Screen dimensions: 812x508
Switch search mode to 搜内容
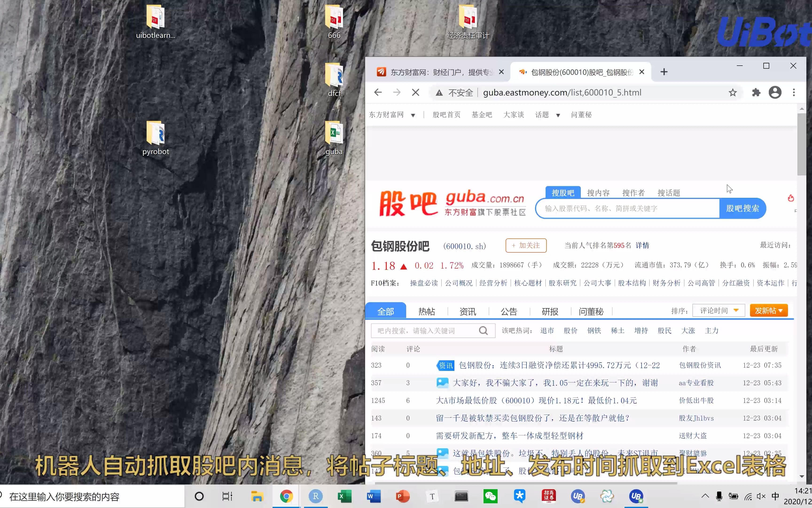[x=598, y=193]
